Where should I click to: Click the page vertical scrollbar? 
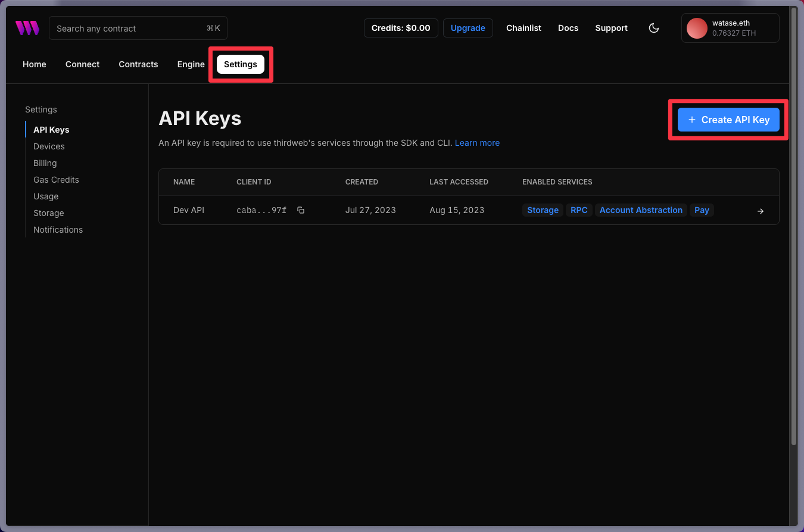[793, 226]
